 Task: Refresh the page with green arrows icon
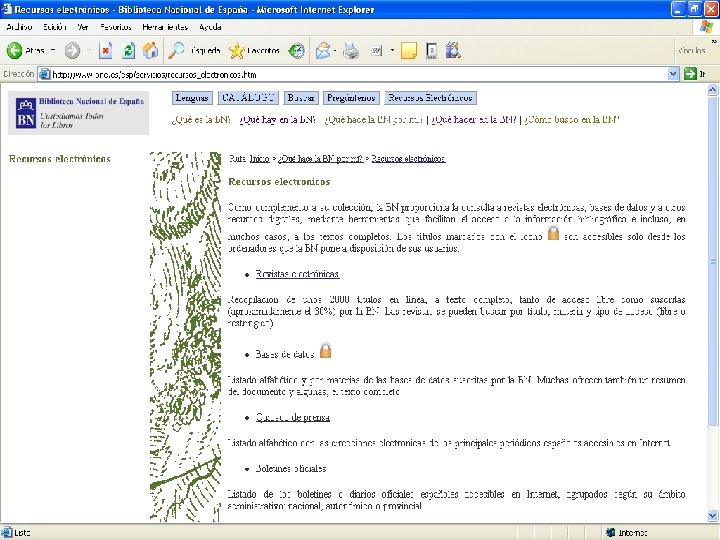pos(128,51)
